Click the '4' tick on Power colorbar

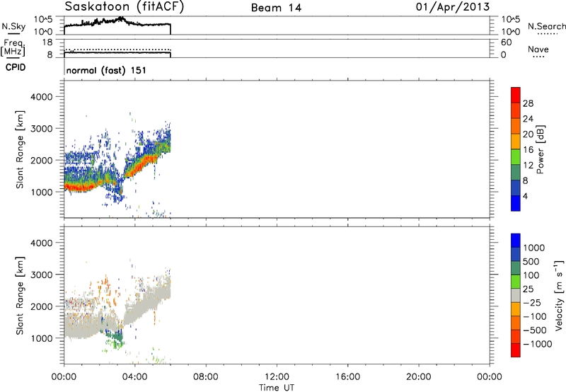[526, 197]
